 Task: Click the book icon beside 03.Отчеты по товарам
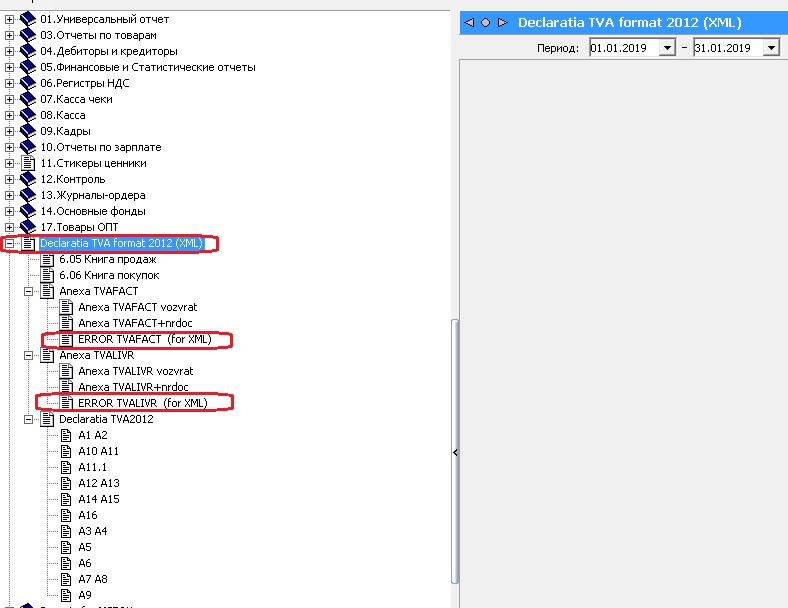(x=28, y=35)
